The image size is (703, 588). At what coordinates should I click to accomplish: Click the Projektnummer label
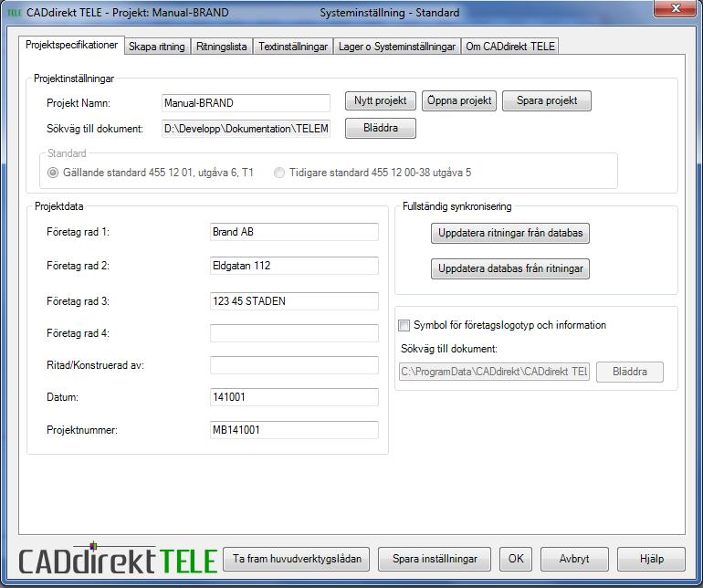82,430
